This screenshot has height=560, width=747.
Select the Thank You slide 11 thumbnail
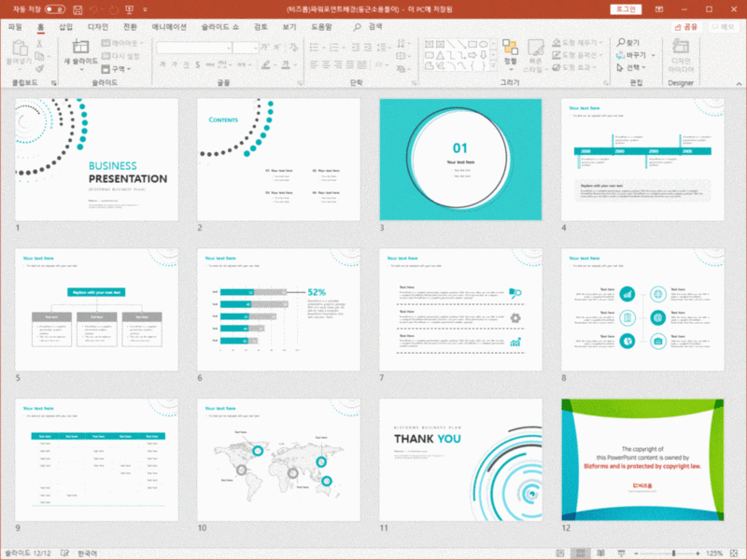(x=460, y=460)
